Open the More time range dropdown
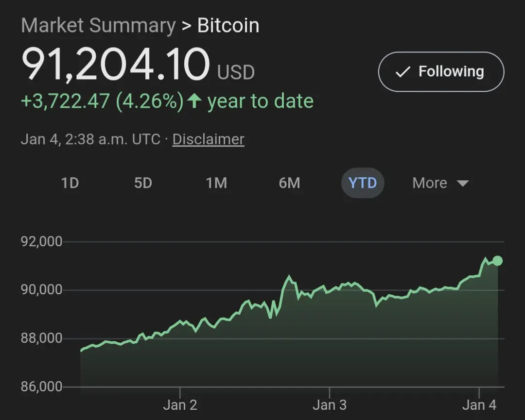 tap(440, 183)
